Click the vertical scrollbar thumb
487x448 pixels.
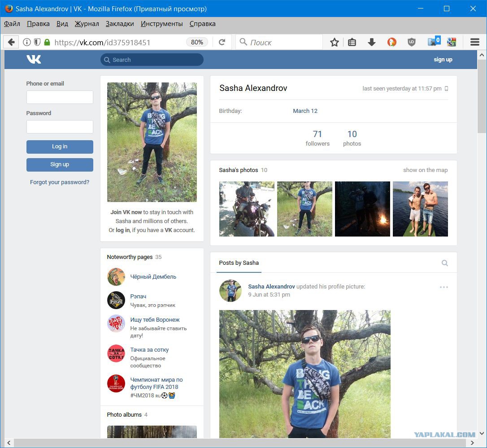click(482, 96)
